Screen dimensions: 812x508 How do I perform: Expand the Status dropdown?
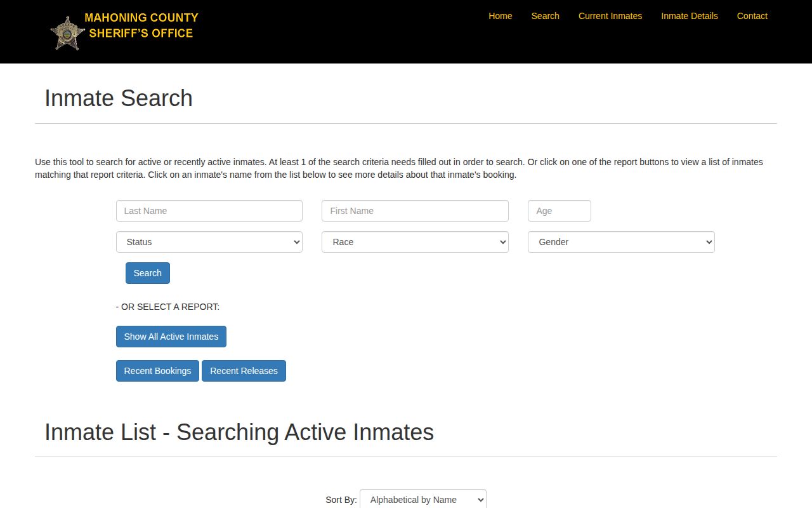tap(209, 242)
